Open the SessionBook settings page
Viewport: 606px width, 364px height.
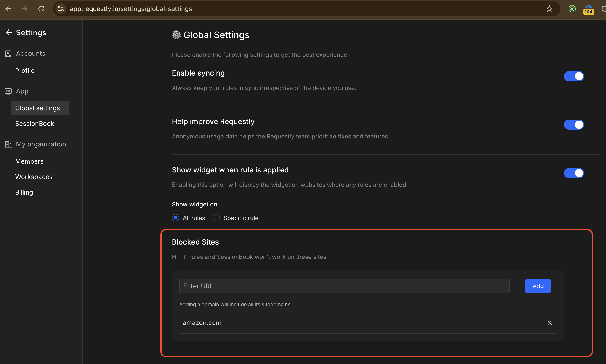point(35,124)
